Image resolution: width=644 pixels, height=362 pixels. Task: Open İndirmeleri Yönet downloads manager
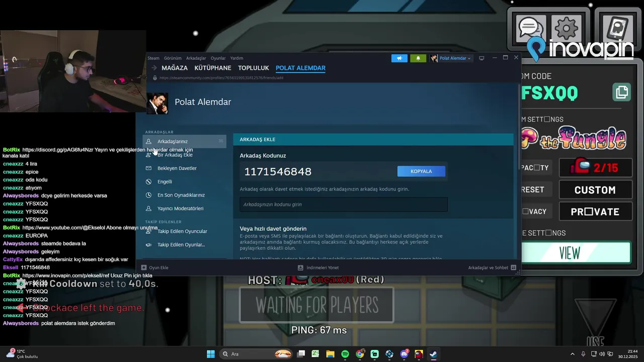tap(318, 267)
